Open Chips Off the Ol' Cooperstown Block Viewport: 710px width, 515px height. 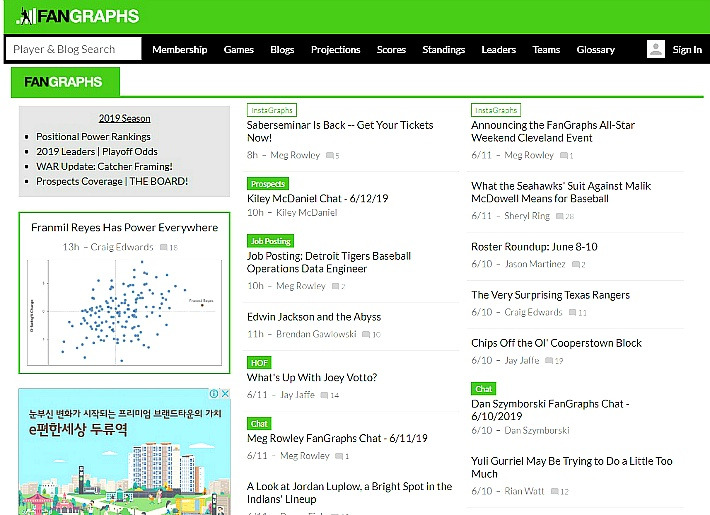556,343
